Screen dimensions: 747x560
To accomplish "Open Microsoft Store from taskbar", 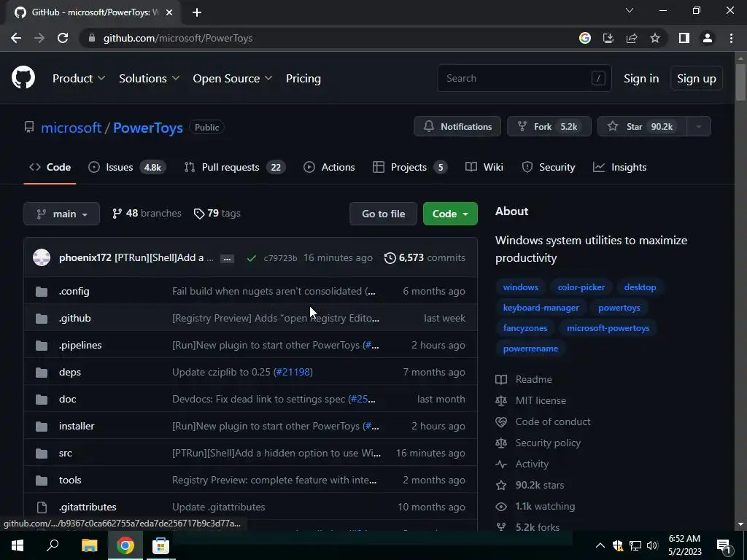I will pos(160,545).
